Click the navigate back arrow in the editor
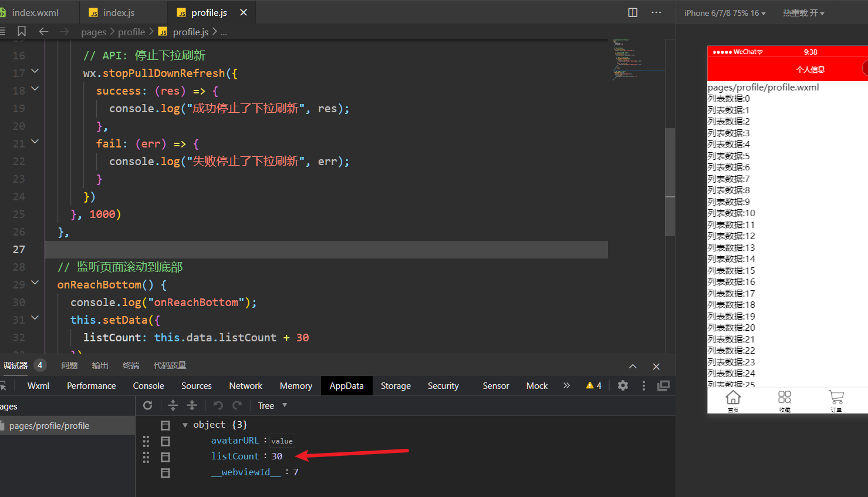 point(43,32)
